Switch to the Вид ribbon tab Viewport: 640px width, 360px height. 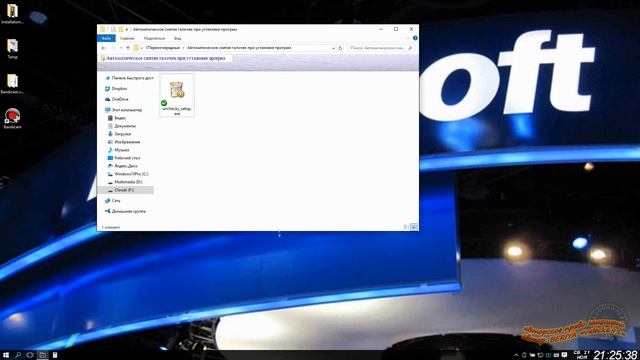pyautogui.click(x=178, y=38)
